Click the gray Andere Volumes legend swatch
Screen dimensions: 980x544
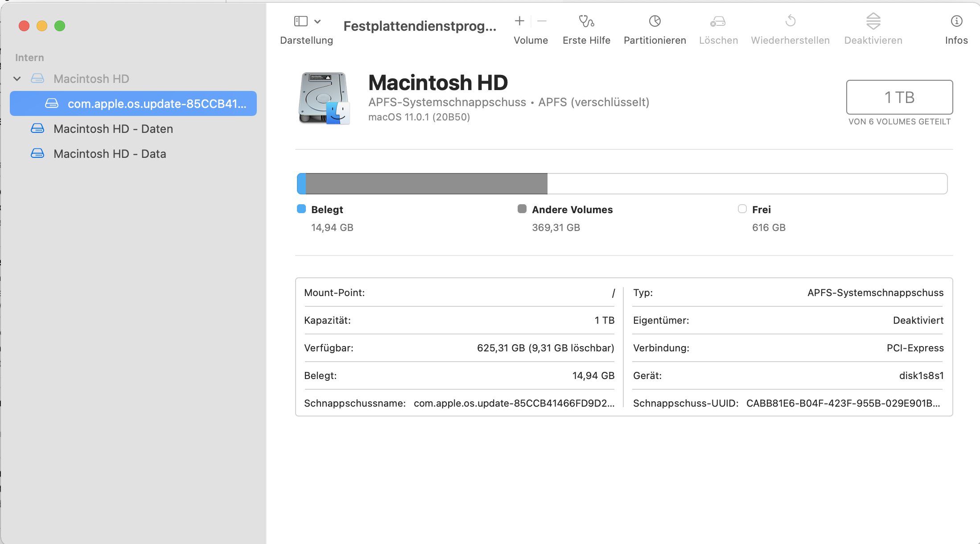click(x=522, y=209)
